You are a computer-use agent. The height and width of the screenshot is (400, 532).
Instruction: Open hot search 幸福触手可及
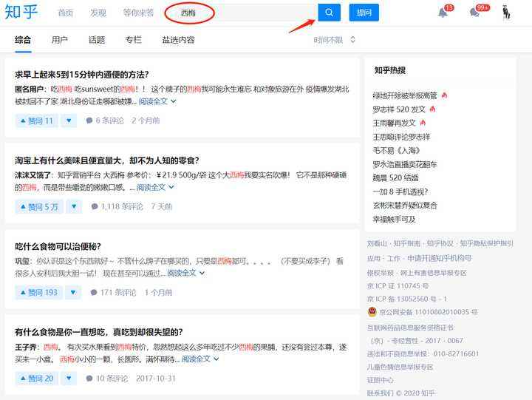coord(394,220)
